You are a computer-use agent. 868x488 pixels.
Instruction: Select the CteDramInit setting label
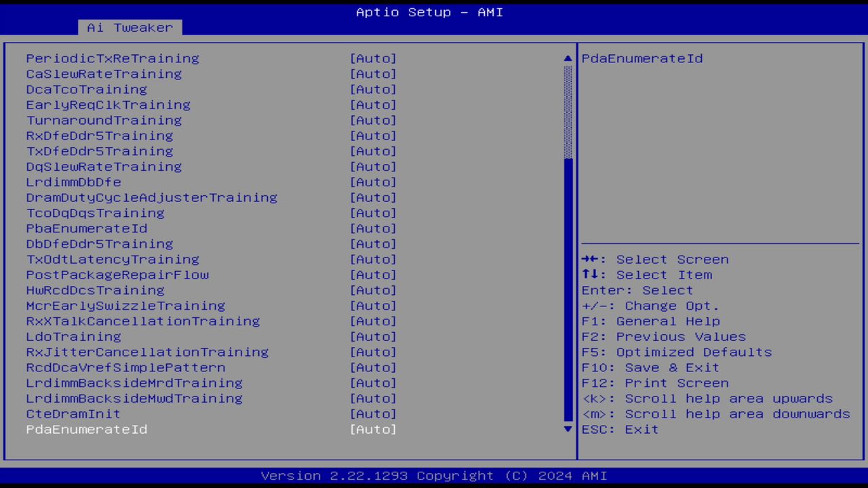[74, 414]
